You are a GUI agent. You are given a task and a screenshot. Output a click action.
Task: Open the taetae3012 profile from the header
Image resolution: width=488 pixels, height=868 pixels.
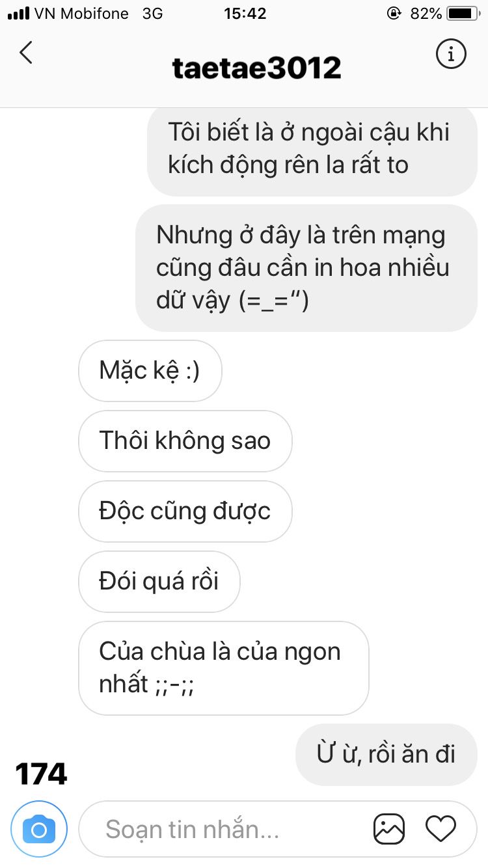[256, 67]
